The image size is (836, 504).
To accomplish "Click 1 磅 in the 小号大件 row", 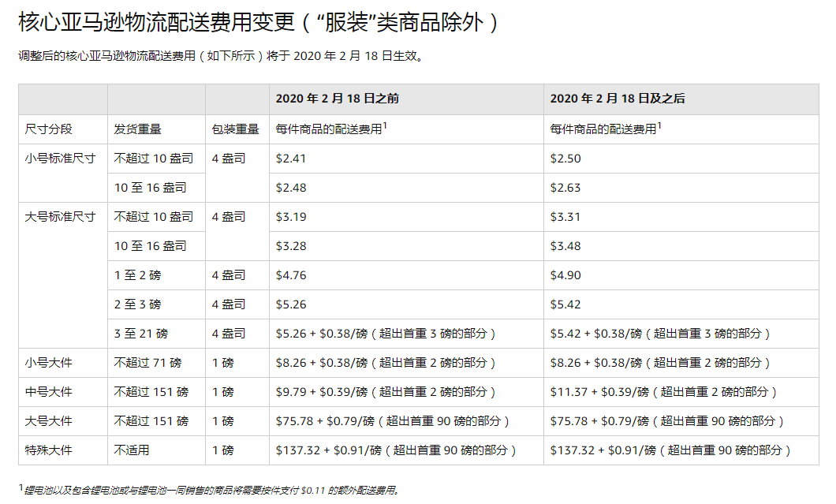I will click(223, 363).
